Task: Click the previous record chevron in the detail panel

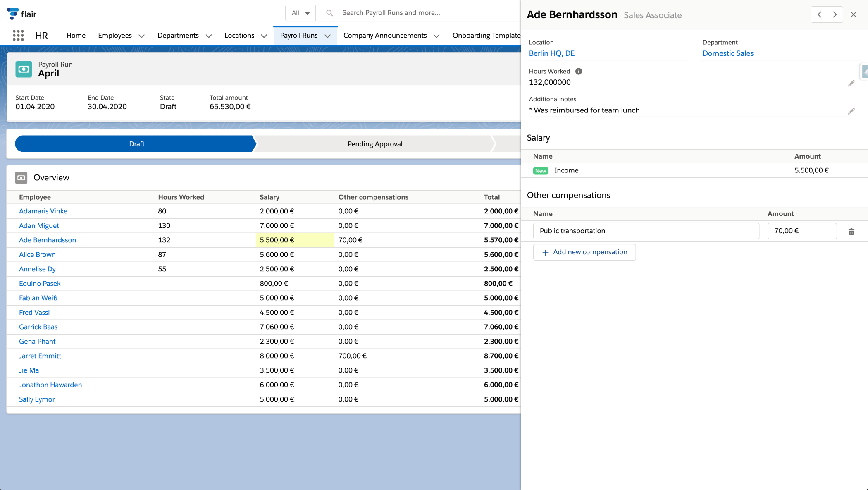Action: 819,14
